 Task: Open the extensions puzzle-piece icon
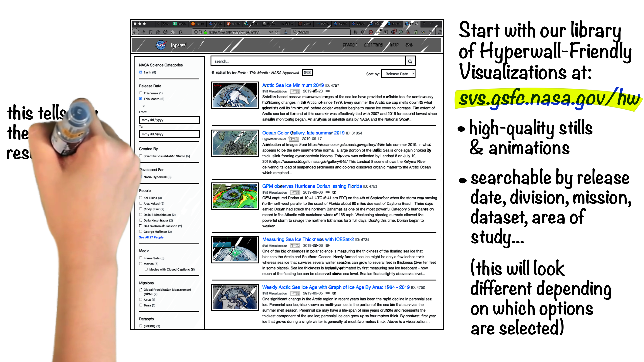coord(173,32)
